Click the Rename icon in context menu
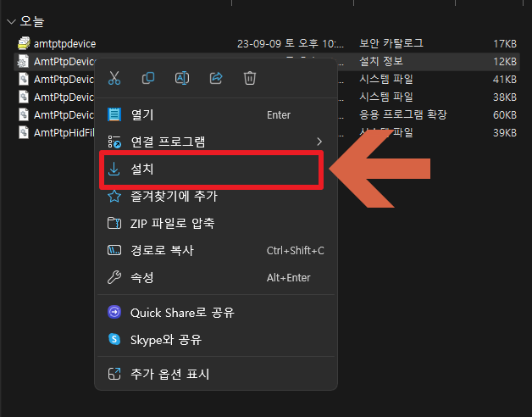 pos(182,78)
